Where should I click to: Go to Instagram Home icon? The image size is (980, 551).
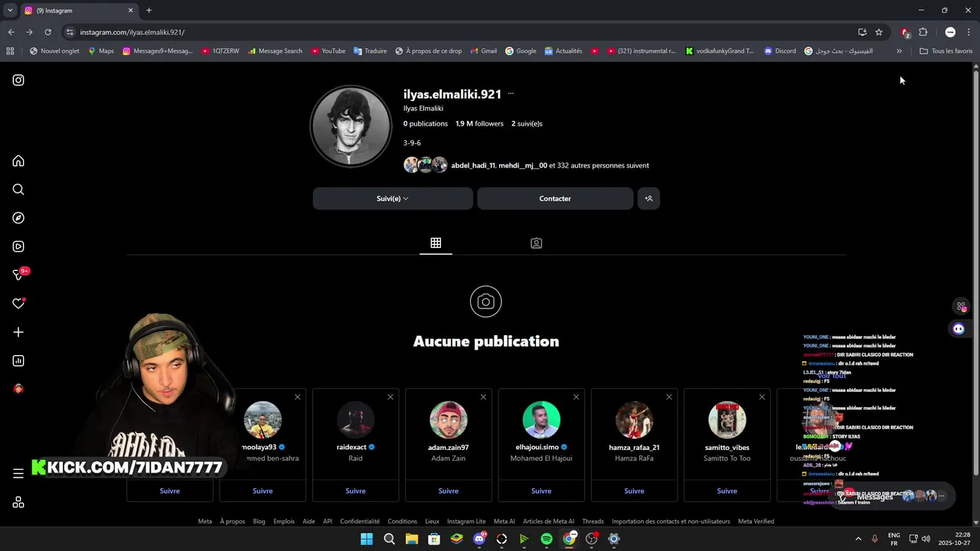click(x=18, y=161)
